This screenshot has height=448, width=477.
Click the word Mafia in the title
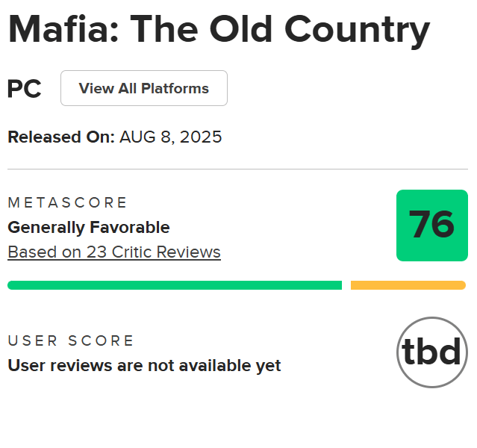pos(63,30)
